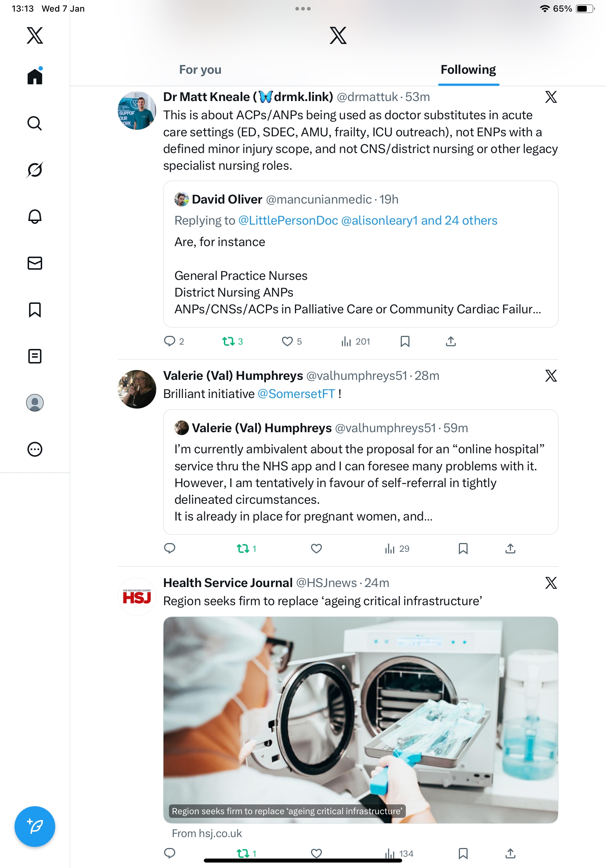Open Grok menu on Health Service Journal post
The height and width of the screenshot is (868, 606).
coord(551,583)
